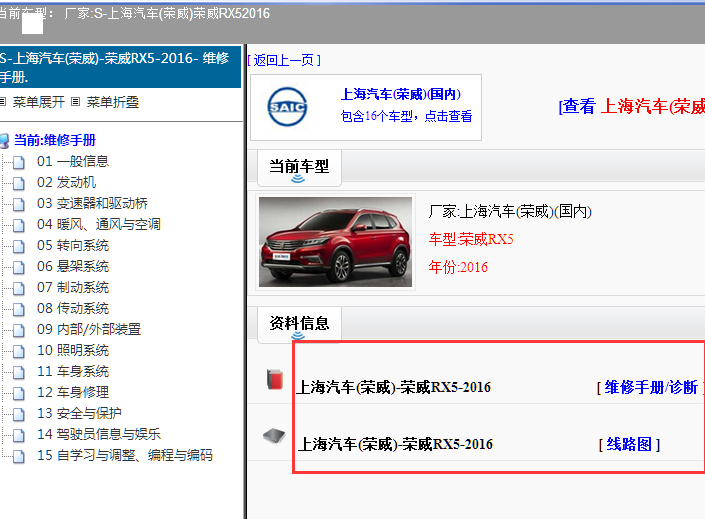
Task: Click the page icon beside 14 驾驶员信息与娱乐
Action: point(19,435)
